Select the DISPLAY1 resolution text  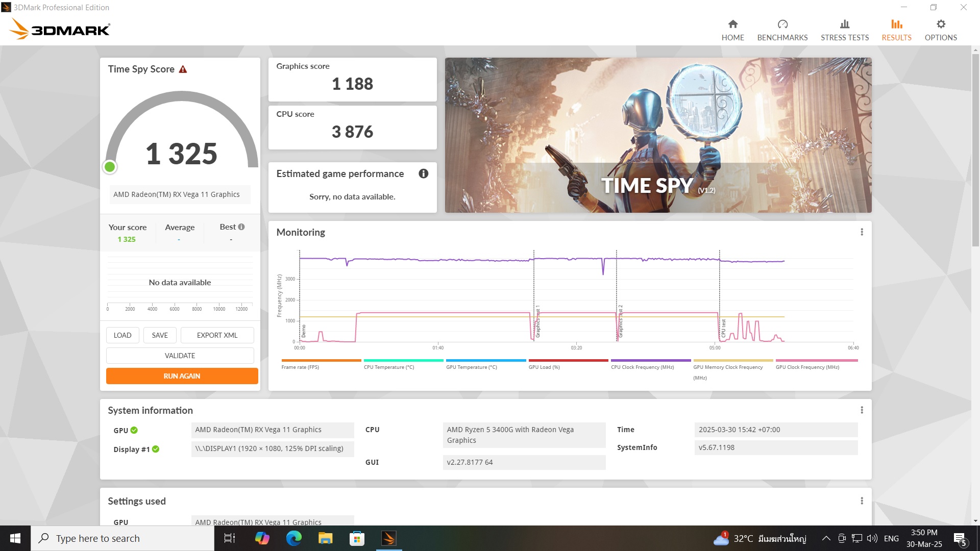point(273,448)
